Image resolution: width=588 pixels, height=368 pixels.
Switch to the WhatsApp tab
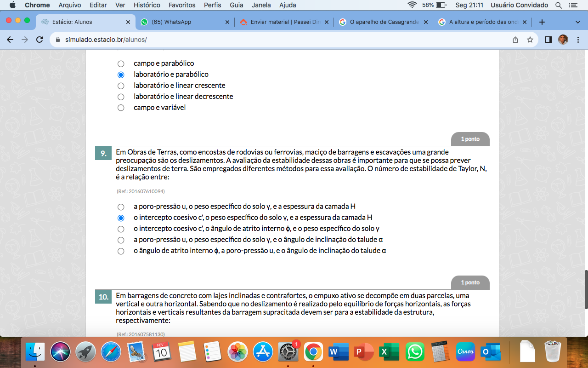point(184,22)
